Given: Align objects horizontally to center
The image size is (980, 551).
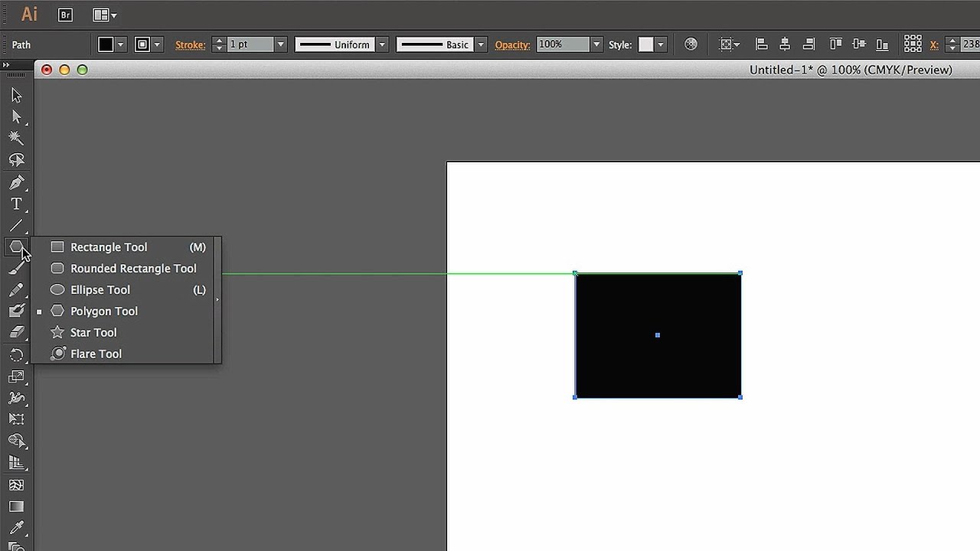Looking at the screenshot, I should (784, 44).
